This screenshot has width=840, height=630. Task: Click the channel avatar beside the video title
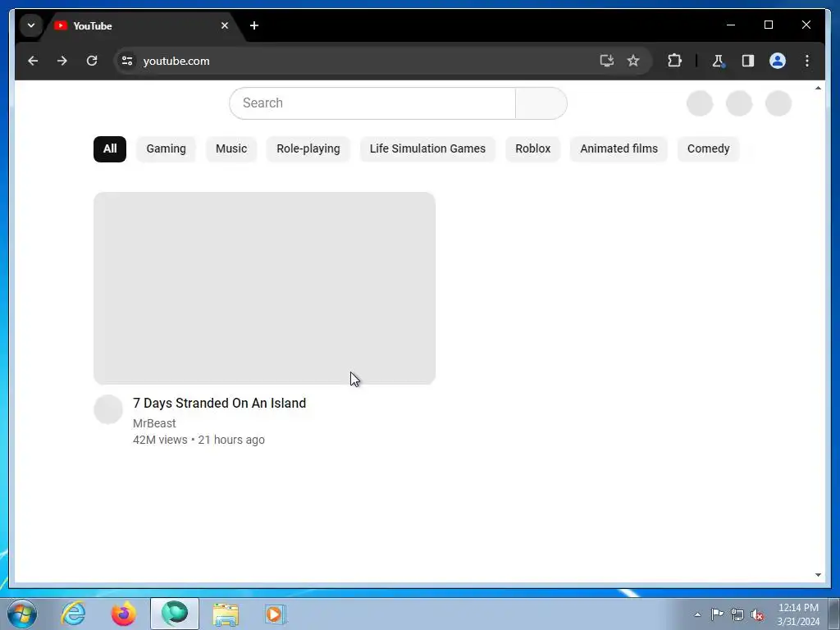tap(108, 409)
